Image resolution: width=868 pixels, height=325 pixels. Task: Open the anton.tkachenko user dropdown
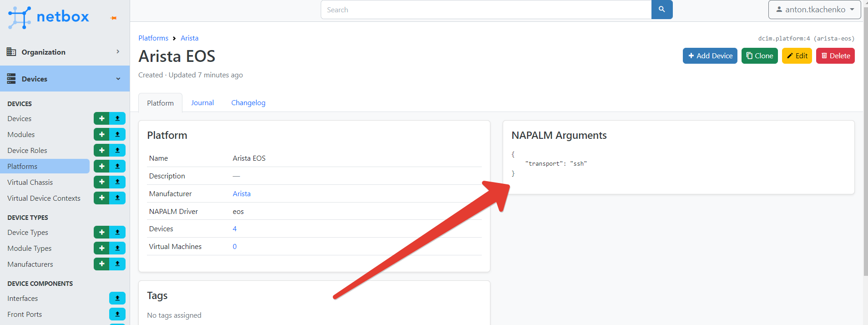click(814, 10)
